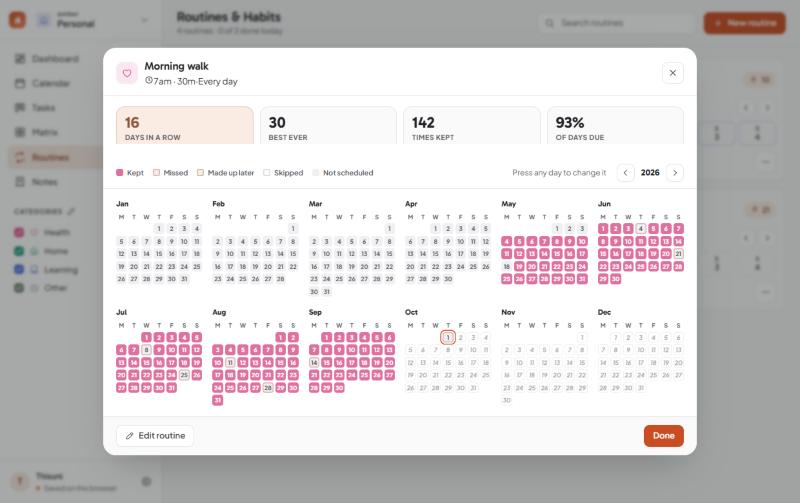800x503 pixels.
Task: Click the Kept pink legend swatch
Action: point(120,172)
